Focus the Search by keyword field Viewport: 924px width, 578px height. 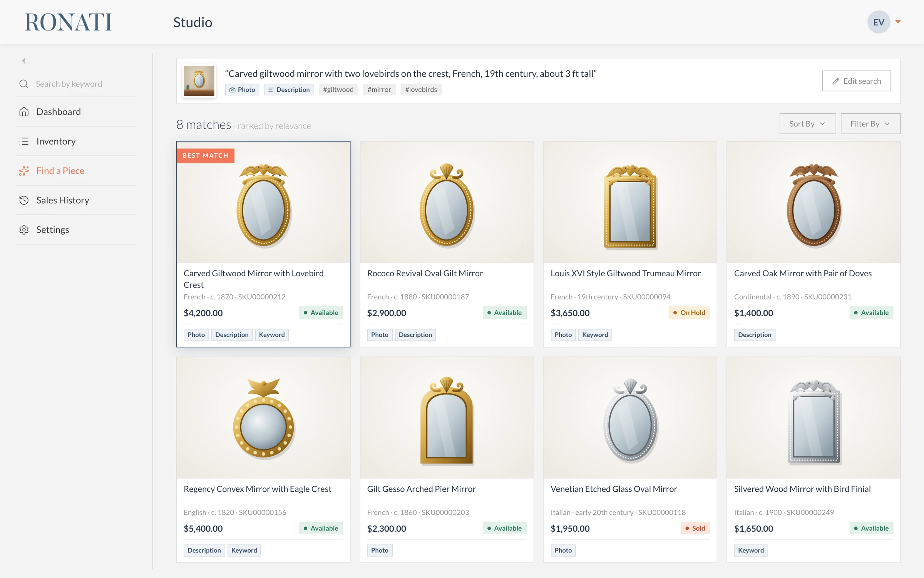click(x=76, y=84)
